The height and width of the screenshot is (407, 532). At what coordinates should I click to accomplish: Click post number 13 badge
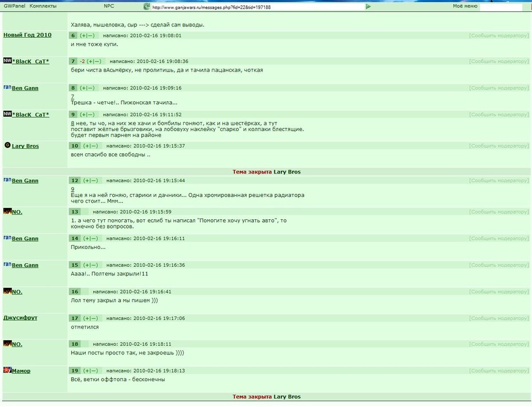pyautogui.click(x=74, y=212)
